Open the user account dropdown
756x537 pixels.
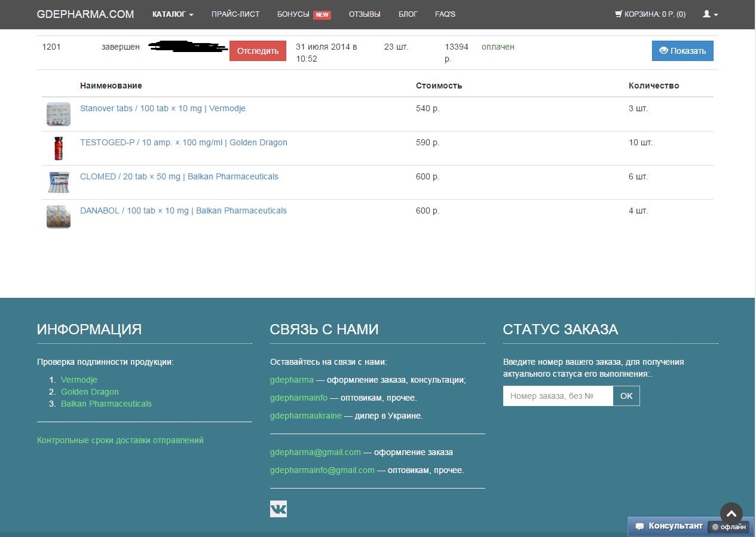710,14
